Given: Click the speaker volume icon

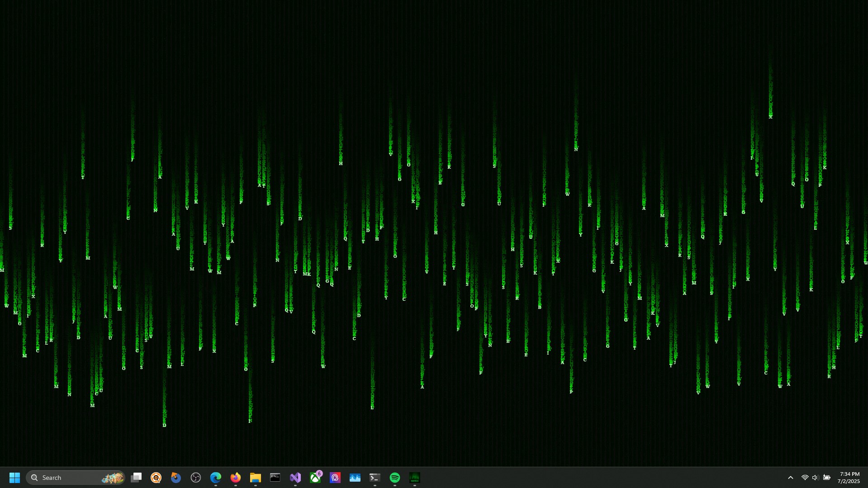Looking at the screenshot, I should click(816, 478).
